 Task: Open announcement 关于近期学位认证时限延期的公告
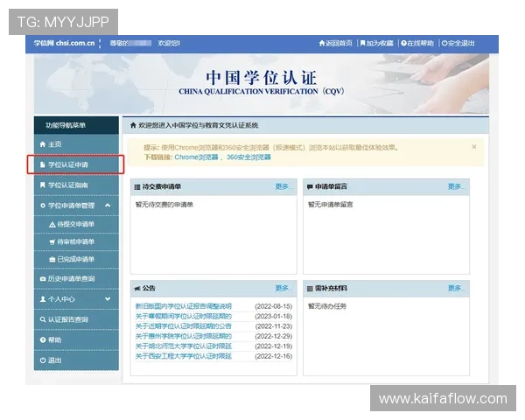(184, 326)
